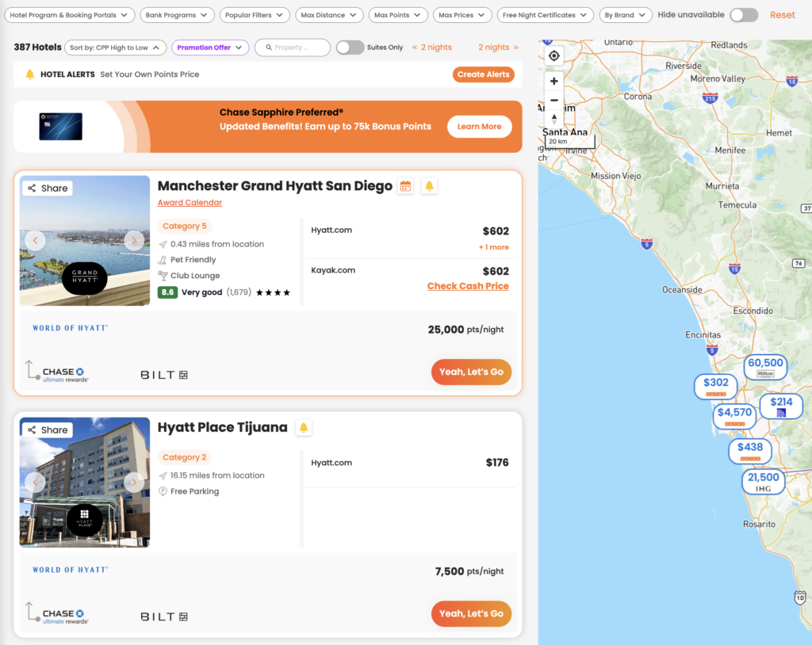Select the 21,500 IHG map marker
Viewport: 812px width, 645px height.
click(764, 482)
